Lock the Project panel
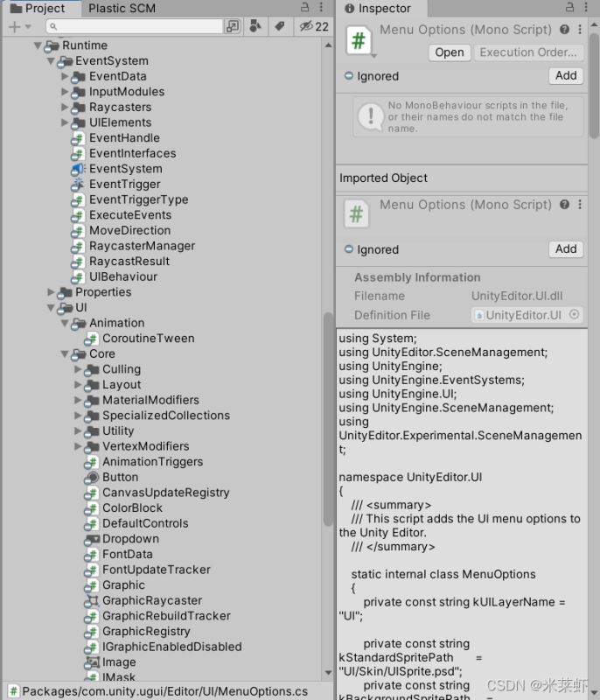 coord(305,7)
